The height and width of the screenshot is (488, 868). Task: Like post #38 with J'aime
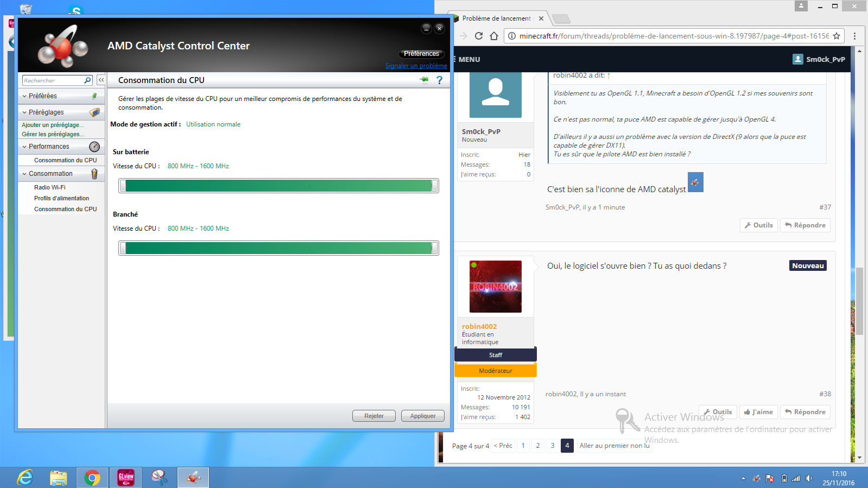coord(758,412)
